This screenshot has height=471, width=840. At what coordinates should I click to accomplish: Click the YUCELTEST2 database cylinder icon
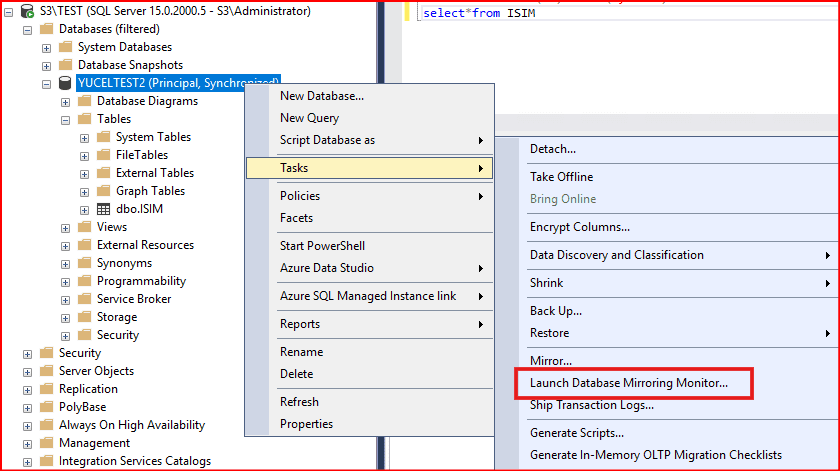[65, 83]
